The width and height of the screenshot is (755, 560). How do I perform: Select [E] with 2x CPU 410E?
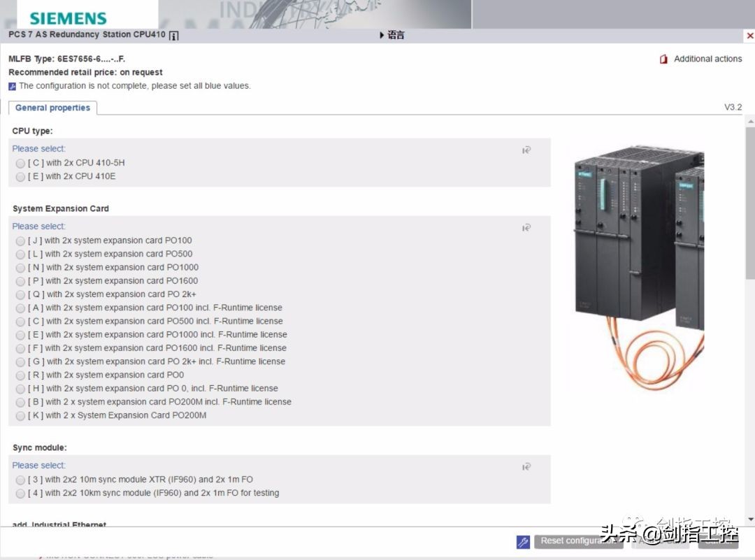[20, 177]
